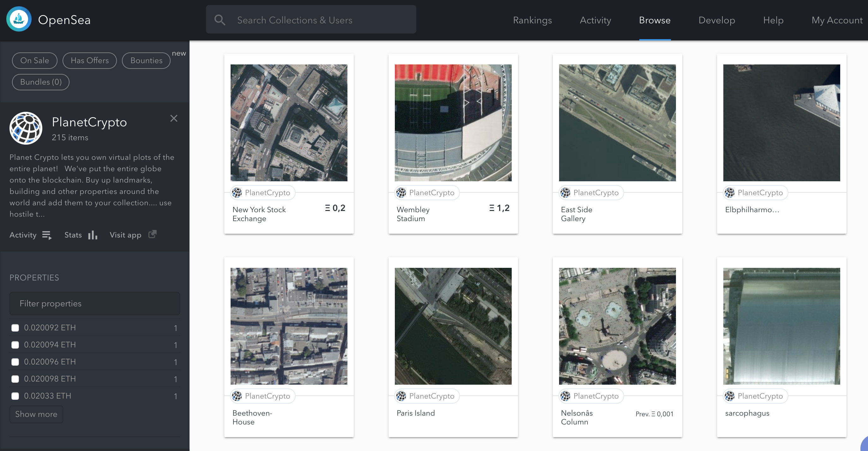868x451 pixels.
Task: Click the PlanetCrypto globe avatar in sidebar
Action: [26, 128]
